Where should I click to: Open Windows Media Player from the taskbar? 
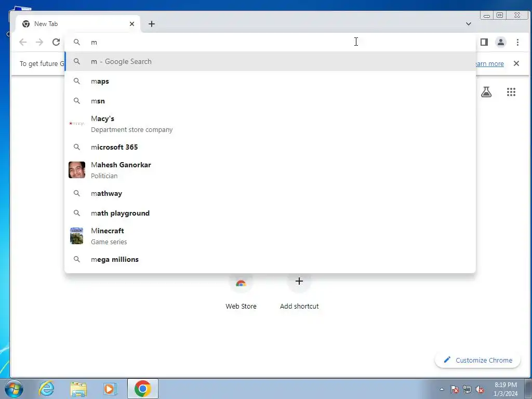pyautogui.click(x=110, y=389)
